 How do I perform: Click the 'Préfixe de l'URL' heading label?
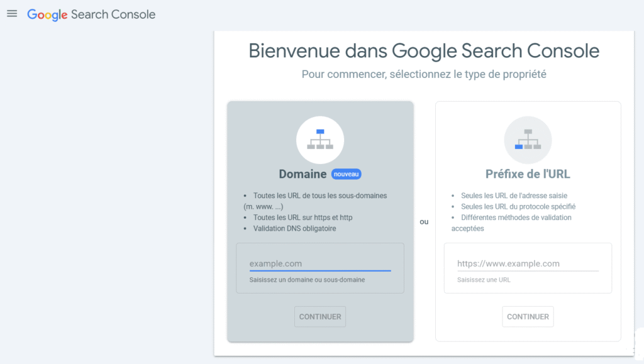point(528,174)
